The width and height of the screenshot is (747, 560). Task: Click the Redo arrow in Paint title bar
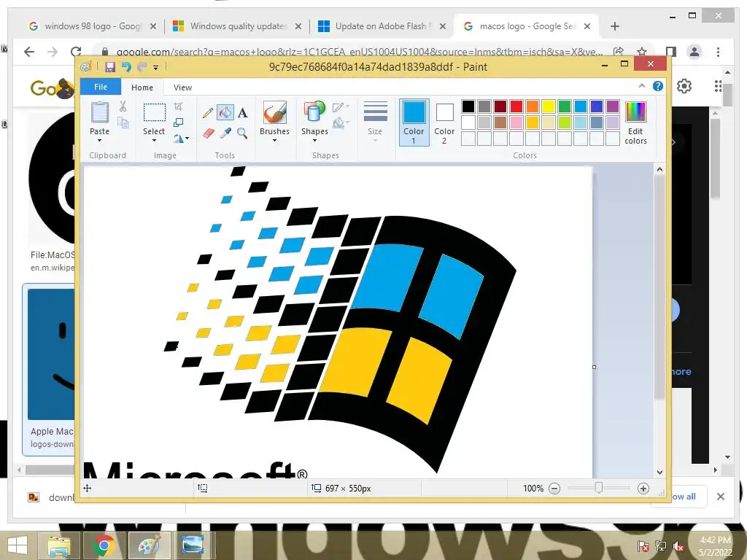tap(142, 67)
